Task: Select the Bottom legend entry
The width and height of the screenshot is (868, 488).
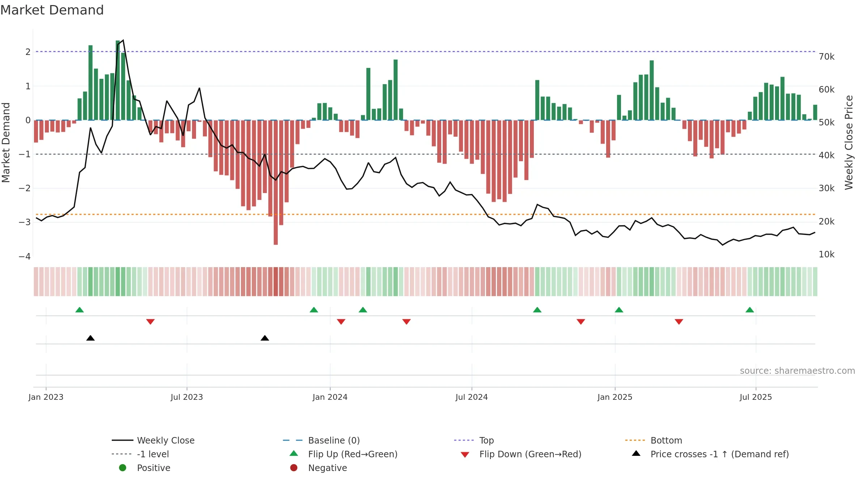Action: pos(654,440)
